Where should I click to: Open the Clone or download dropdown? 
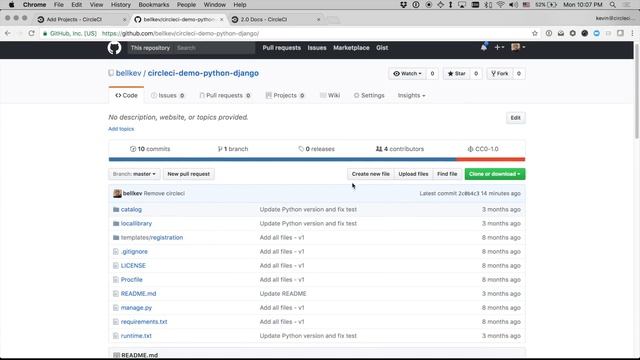pos(495,174)
